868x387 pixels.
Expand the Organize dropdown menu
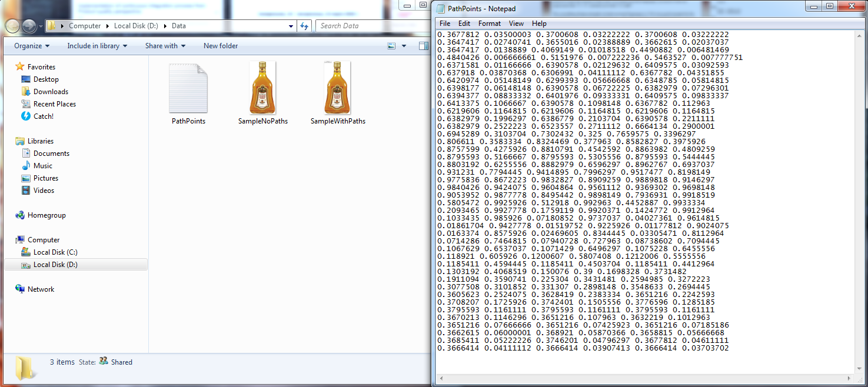pos(32,46)
